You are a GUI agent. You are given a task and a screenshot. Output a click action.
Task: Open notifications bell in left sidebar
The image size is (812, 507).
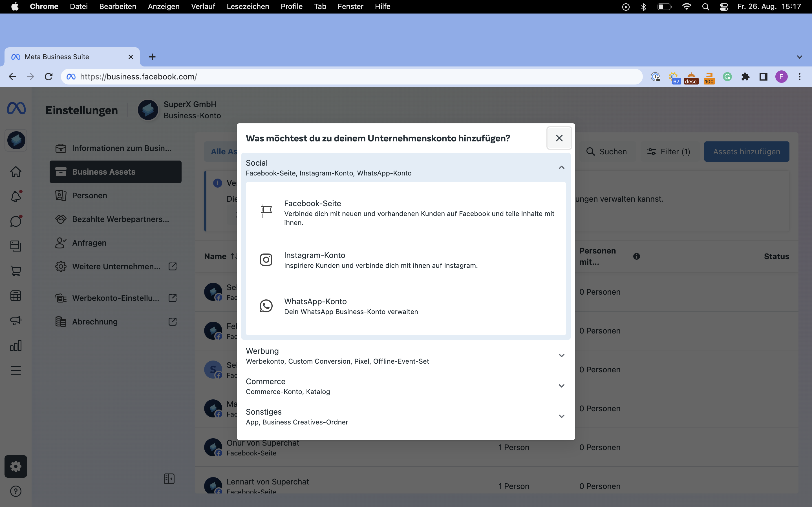16,196
